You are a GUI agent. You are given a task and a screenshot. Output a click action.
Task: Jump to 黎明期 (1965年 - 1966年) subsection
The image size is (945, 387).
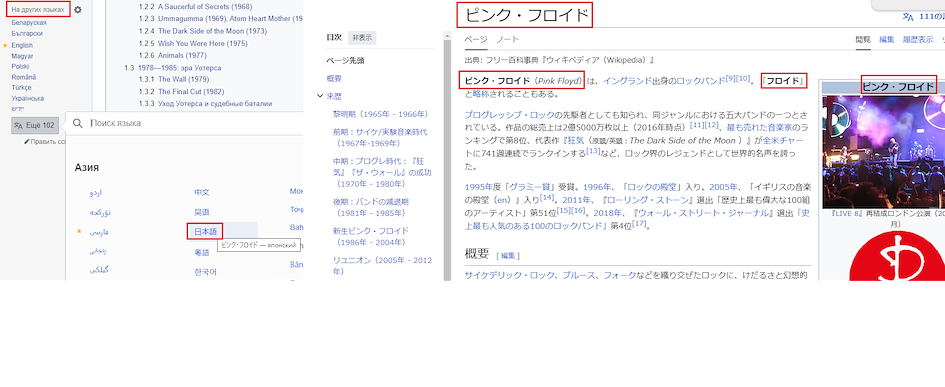[x=380, y=113]
